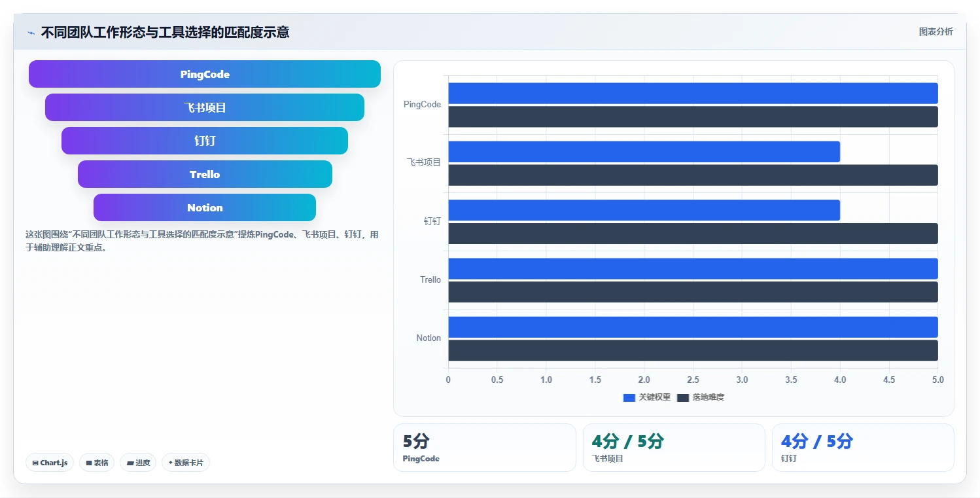Image resolution: width=980 pixels, height=498 pixels.
Task: Click the 进度 tag chip
Action: 138,463
